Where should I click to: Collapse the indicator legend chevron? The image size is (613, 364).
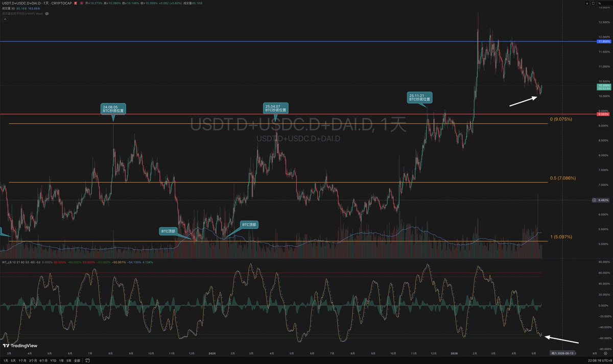point(5,19)
